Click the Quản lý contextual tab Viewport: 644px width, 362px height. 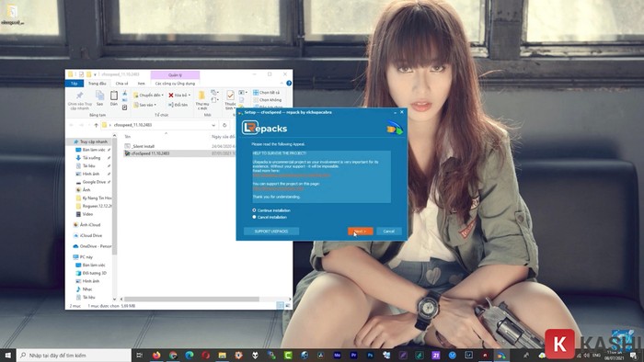(x=176, y=75)
